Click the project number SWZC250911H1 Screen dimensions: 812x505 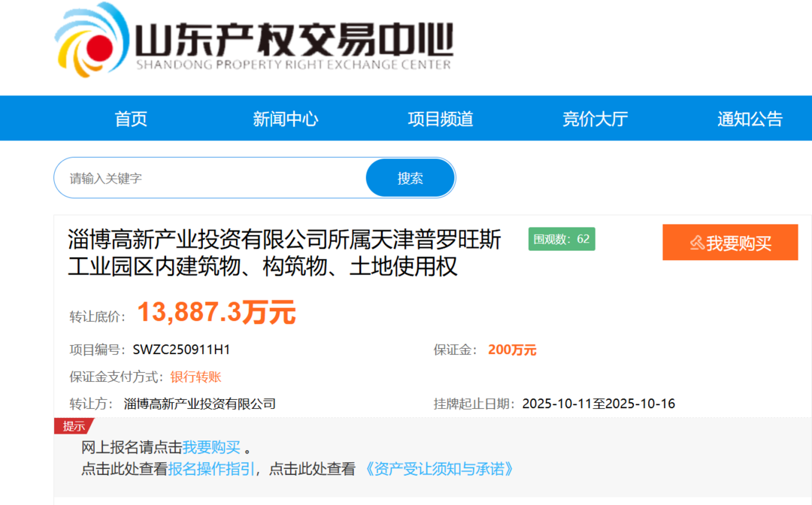point(181,349)
